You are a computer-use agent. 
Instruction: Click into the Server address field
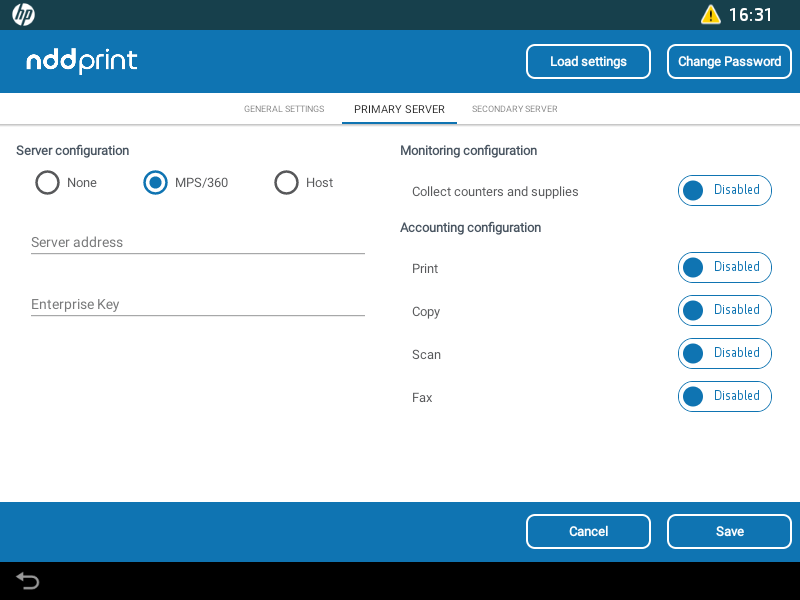197,242
